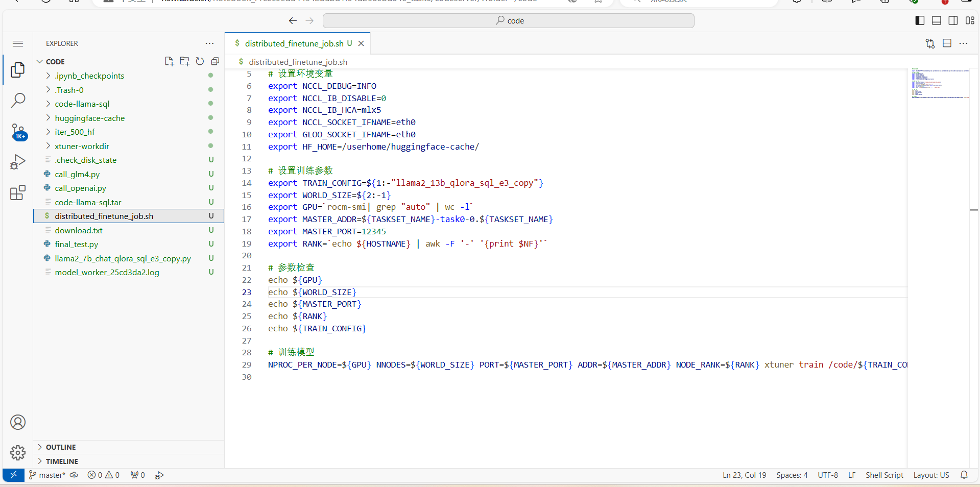Open the hamburger application menu
The height and width of the screenshot is (487, 980).
tap(18, 43)
